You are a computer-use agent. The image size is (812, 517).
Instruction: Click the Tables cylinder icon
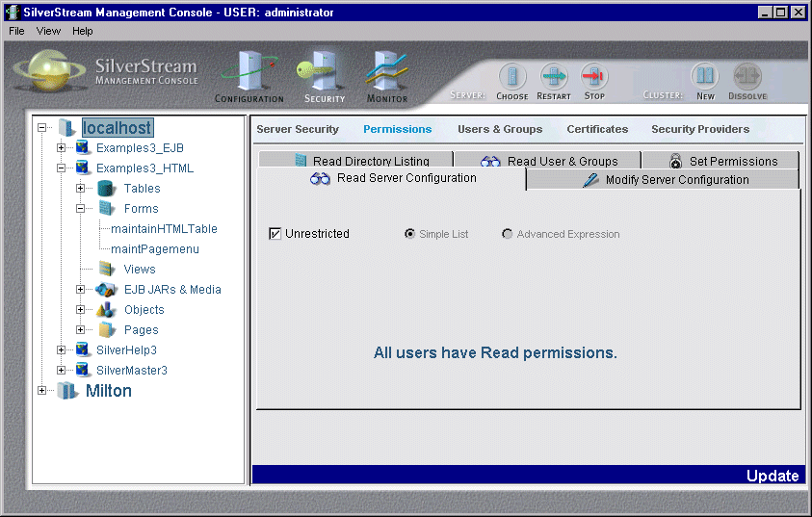pos(106,189)
